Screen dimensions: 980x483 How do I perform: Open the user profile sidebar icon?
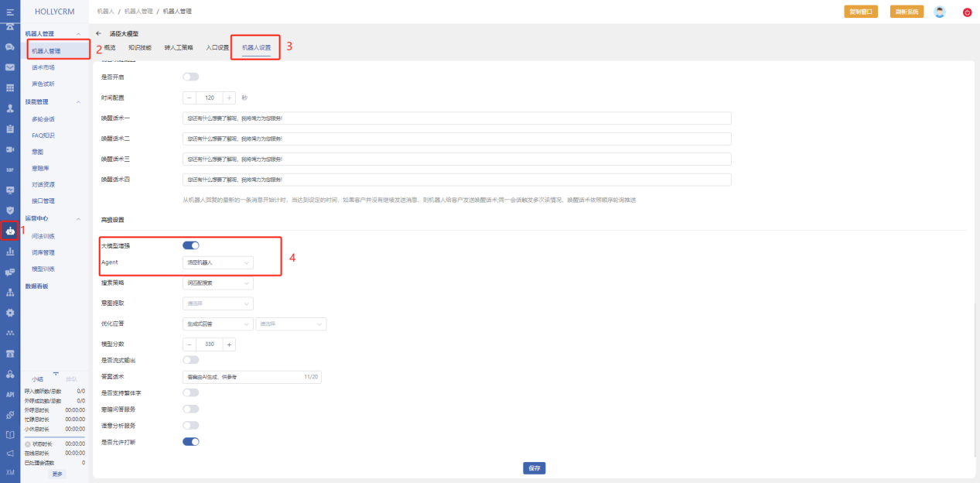(x=10, y=108)
